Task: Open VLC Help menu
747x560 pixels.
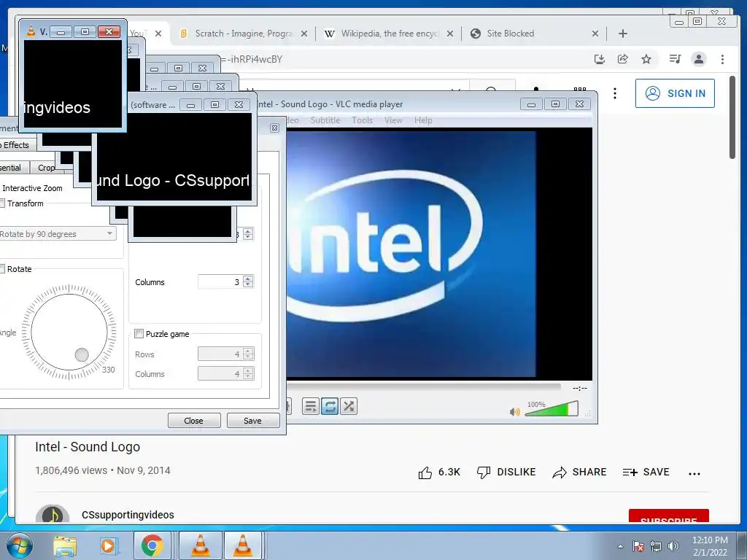Action: pos(423,120)
